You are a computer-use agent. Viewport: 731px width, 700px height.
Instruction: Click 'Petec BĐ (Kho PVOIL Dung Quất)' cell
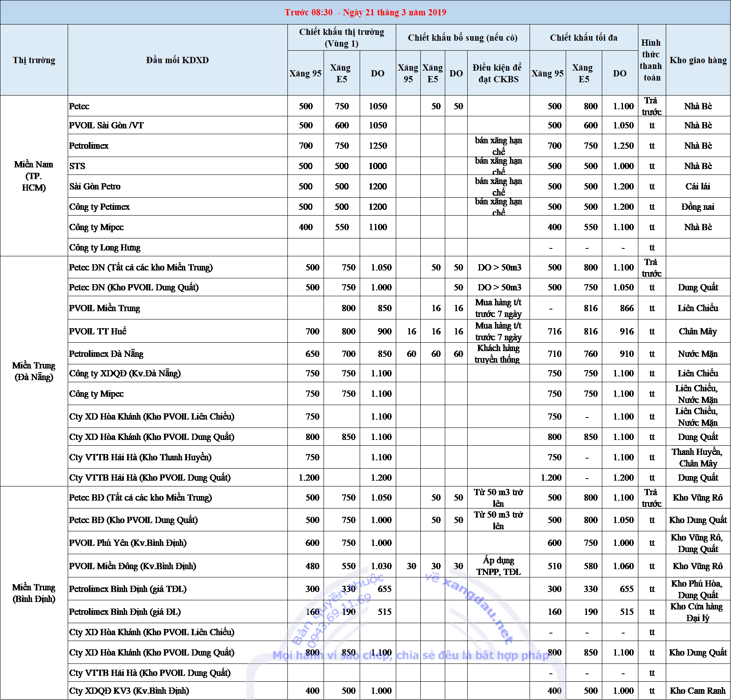(177, 520)
